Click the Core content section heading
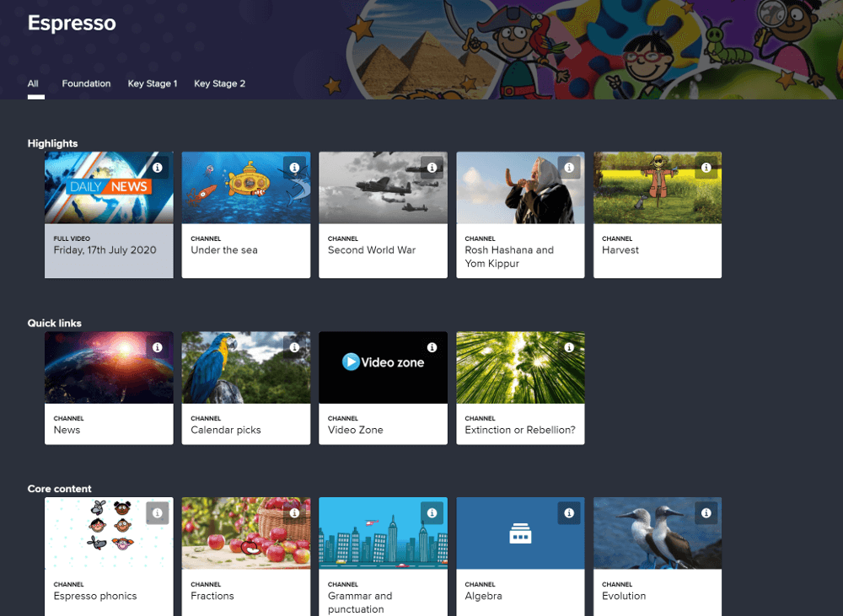This screenshot has height=616, width=843. coord(60,489)
